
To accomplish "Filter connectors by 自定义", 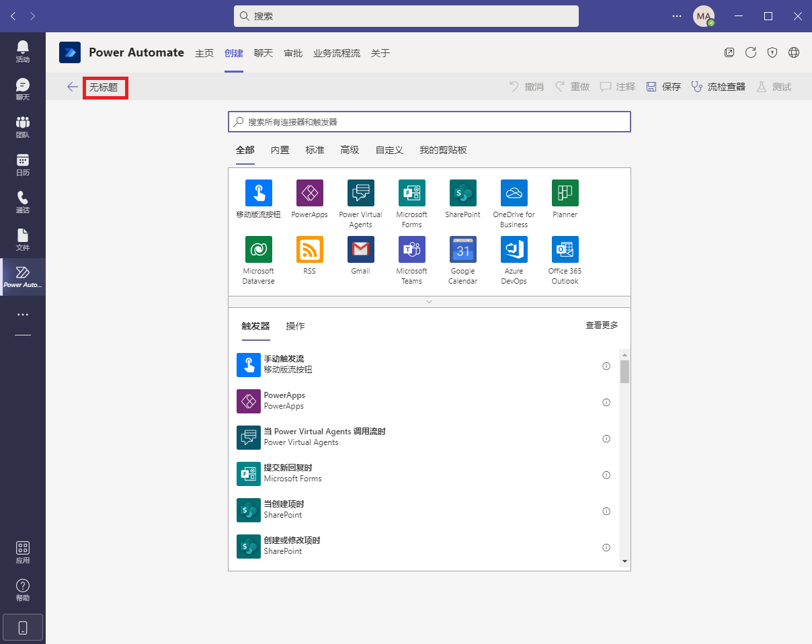I will coord(390,150).
